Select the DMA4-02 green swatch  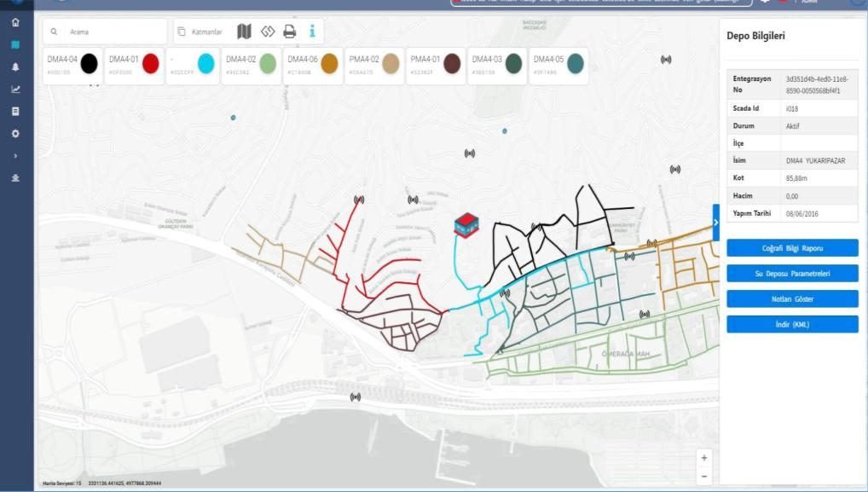click(x=268, y=64)
